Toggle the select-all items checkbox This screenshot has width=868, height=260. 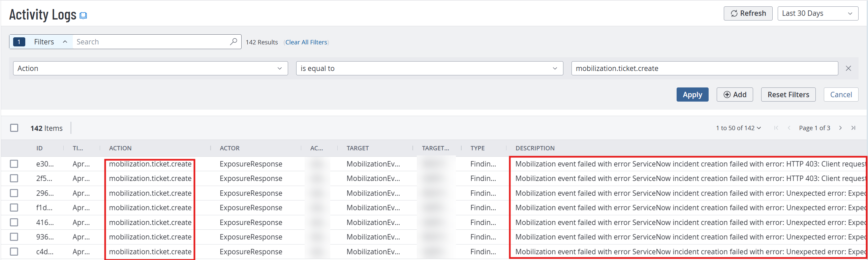(14, 128)
